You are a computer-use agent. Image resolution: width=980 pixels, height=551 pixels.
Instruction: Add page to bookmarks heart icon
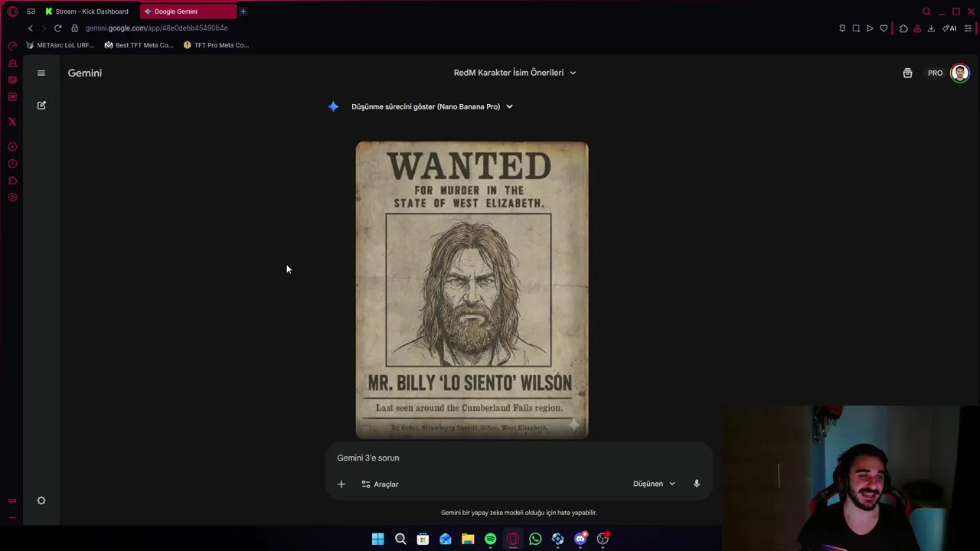884,28
